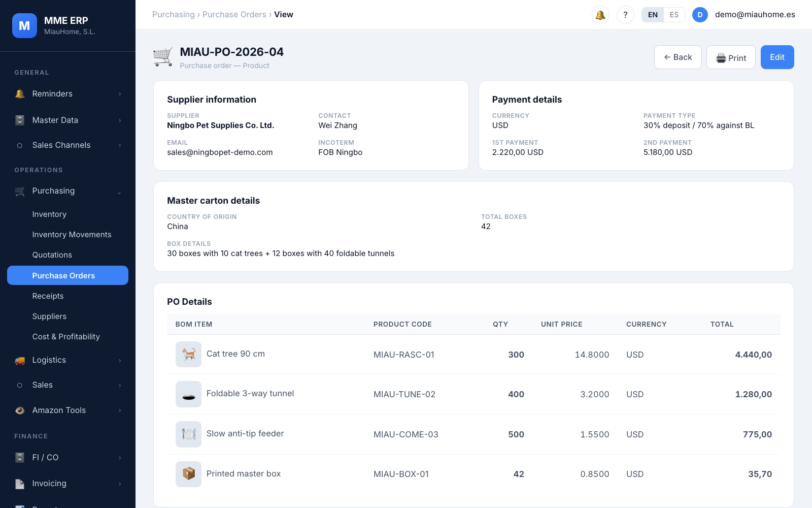
Task: Open Cost & Profitability
Action: pos(67,337)
